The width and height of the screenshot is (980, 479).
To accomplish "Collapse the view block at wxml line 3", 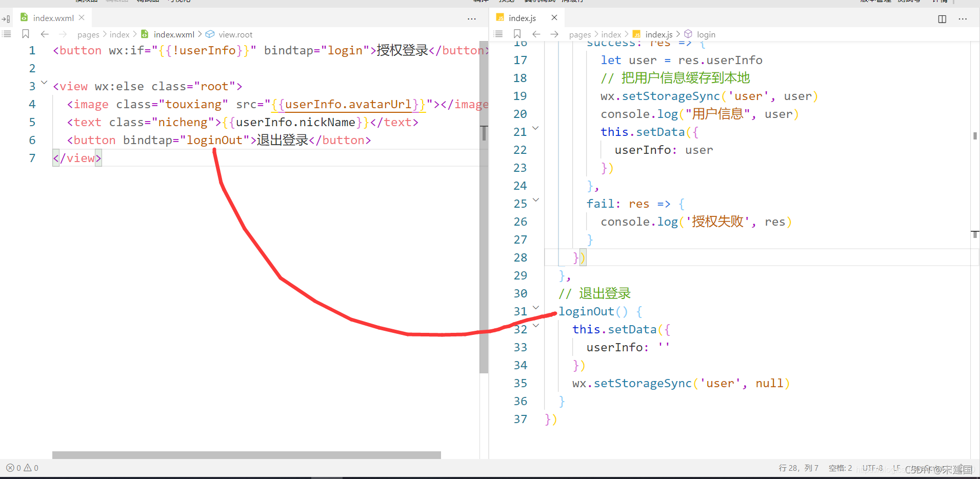I will coord(44,82).
